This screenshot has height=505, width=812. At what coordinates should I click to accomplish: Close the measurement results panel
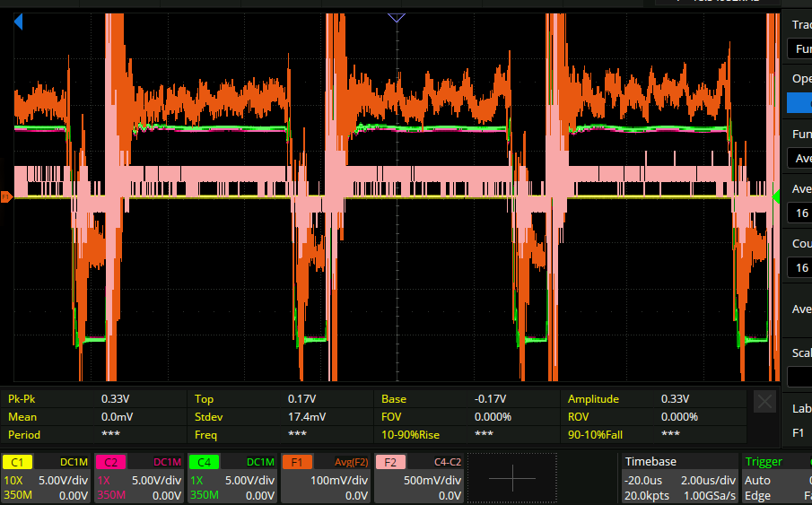764,403
